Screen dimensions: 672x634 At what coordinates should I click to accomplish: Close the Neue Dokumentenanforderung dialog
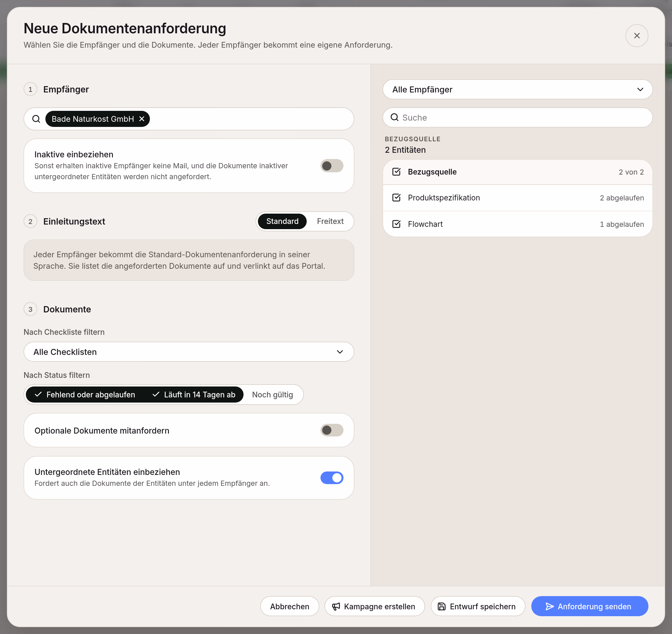coord(636,36)
